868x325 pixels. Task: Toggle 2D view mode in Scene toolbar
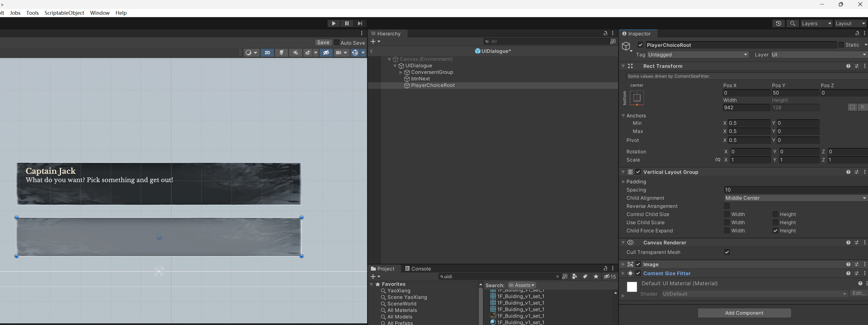pyautogui.click(x=267, y=53)
